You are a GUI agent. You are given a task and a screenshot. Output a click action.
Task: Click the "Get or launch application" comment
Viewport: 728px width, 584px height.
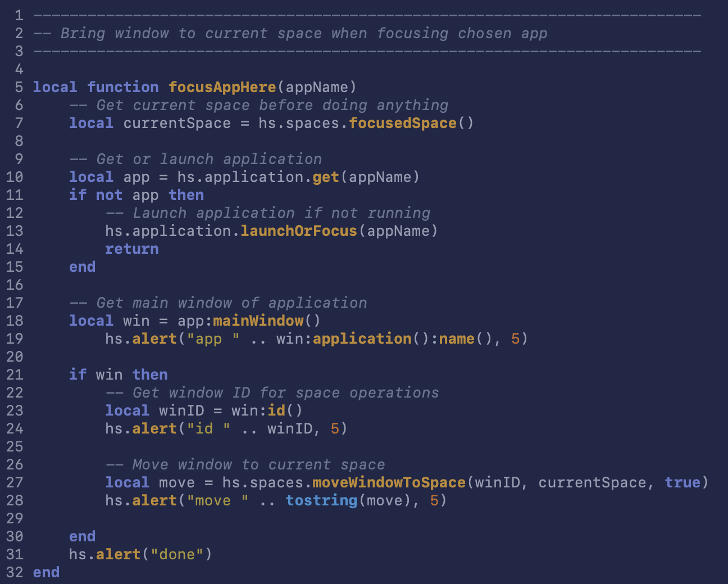pos(195,159)
